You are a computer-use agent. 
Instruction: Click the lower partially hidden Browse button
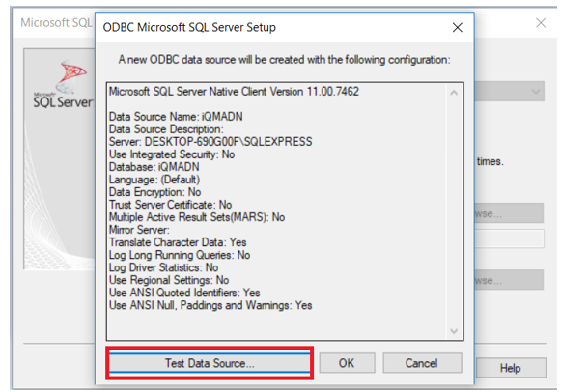pos(510,280)
